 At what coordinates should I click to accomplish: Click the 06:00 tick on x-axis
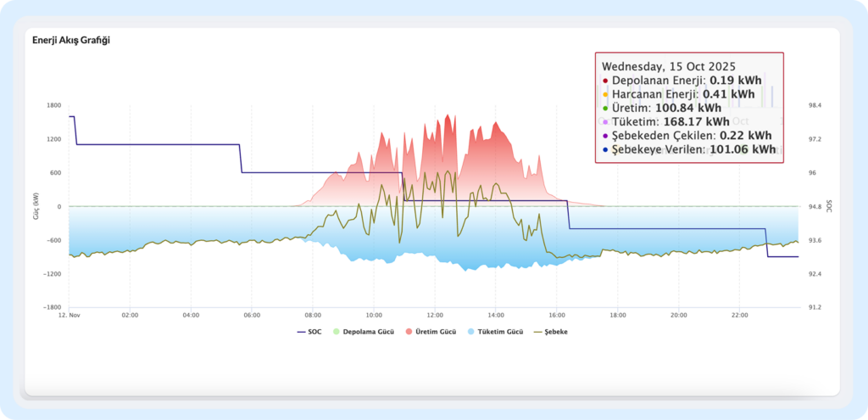point(252,316)
